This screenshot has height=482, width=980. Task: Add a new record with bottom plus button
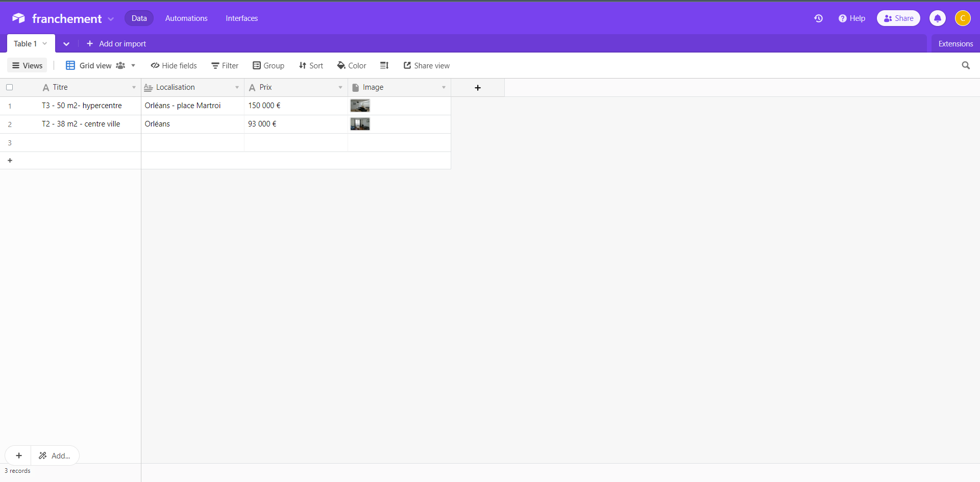(19, 455)
